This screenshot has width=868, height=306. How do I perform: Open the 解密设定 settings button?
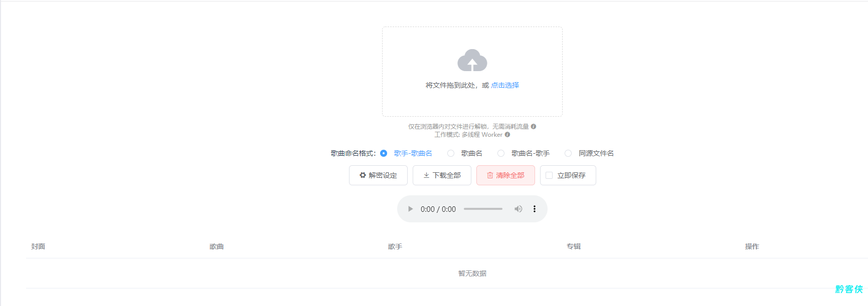click(378, 175)
